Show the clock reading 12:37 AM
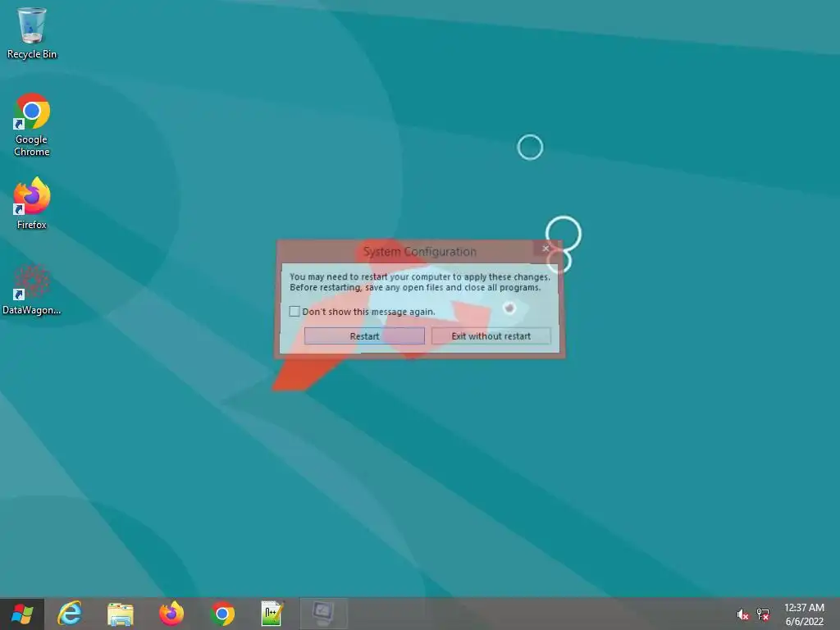This screenshot has width=840, height=630. pos(804,608)
